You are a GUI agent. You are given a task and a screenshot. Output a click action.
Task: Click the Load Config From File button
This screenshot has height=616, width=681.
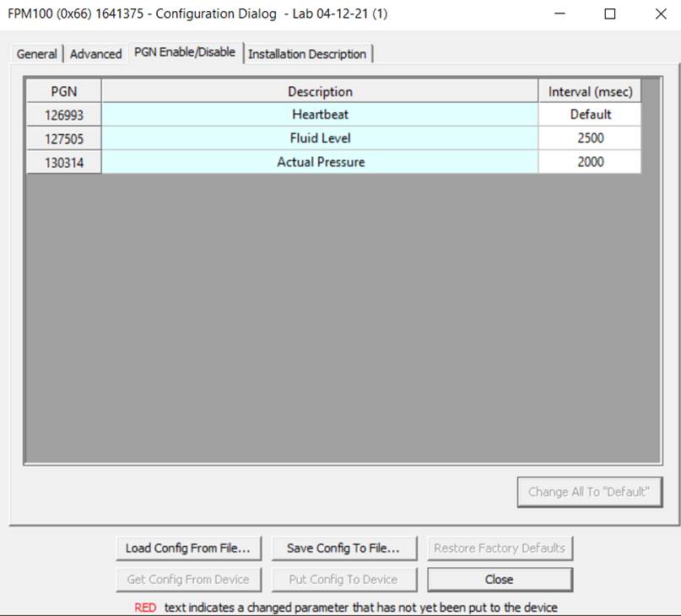(188, 548)
